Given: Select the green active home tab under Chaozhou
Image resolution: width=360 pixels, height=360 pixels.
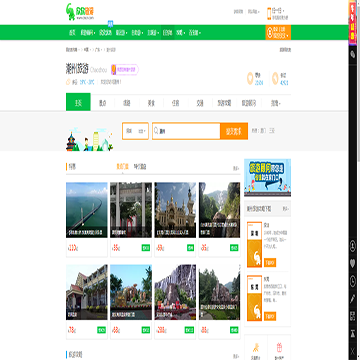Looking at the screenshot, I should point(78,102).
